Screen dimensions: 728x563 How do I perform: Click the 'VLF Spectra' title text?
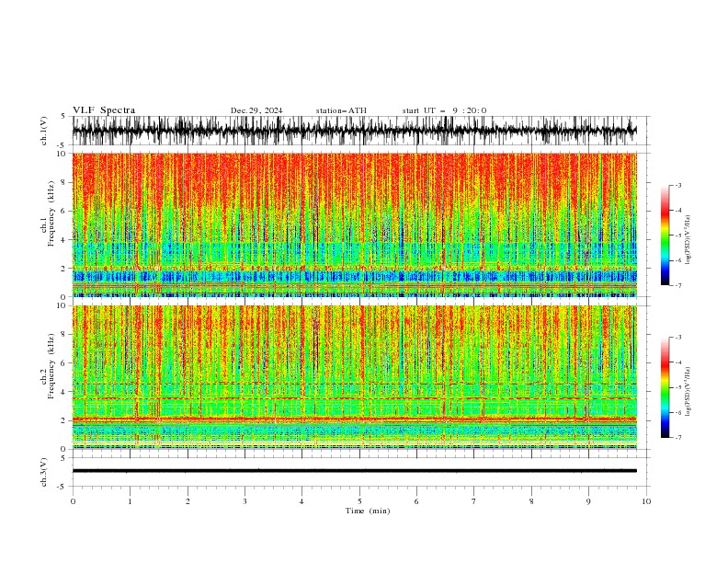[x=104, y=110]
